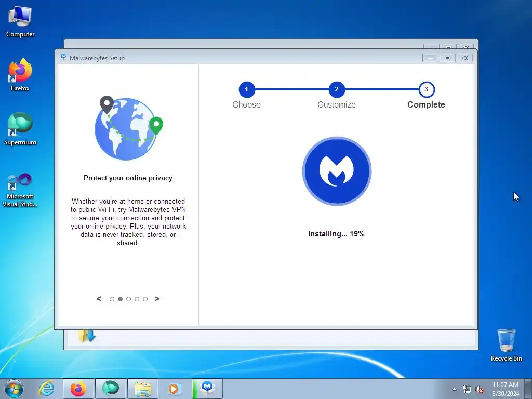The width and height of the screenshot is (532, 399).
Task: Click the Customize step label
Action: click(337, 104)
